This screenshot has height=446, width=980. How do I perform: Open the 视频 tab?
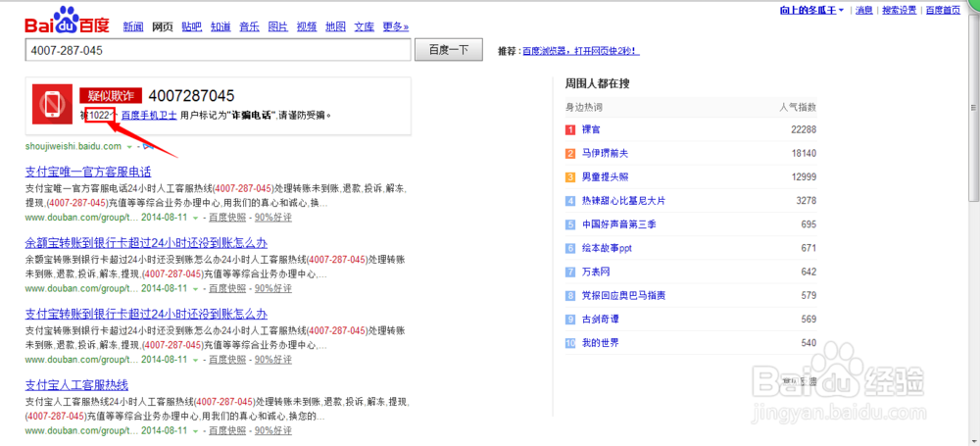coord(307,26)
